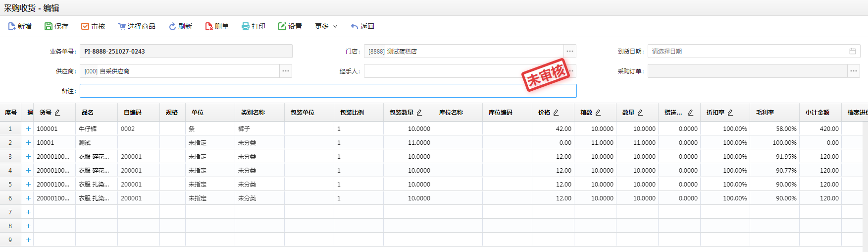This screenshot has height=252, width=868.
Task: Click the 价格 column header
Action: tap(544, 113)
